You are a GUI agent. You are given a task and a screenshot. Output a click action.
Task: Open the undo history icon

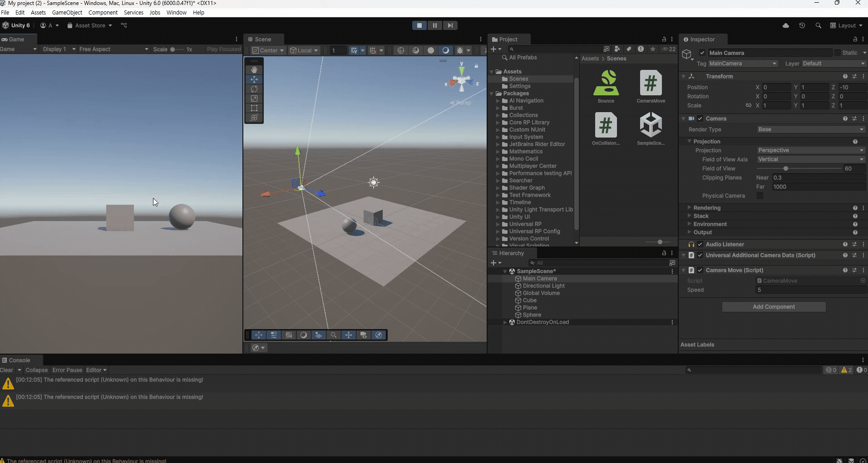pos(802,25)
